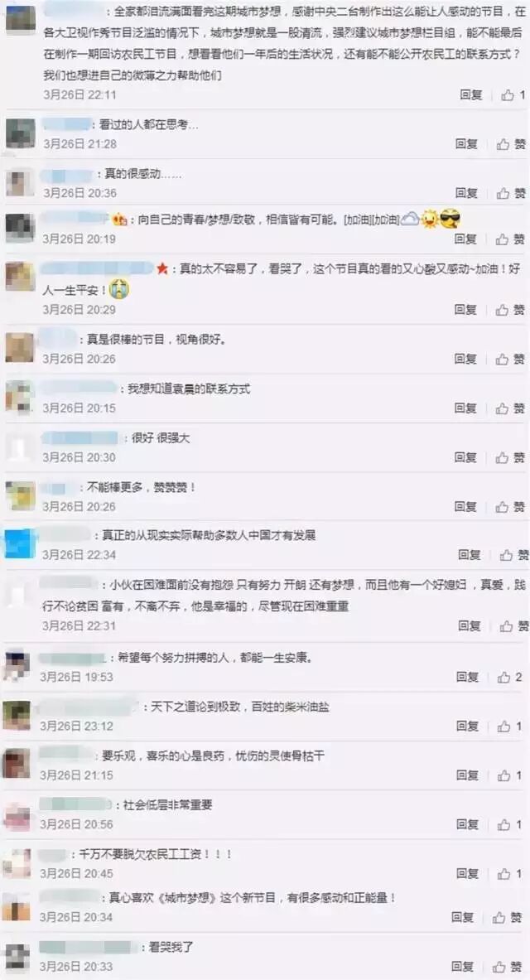Like the 22:11 comment about 城市梦想

tap(513, 95)
